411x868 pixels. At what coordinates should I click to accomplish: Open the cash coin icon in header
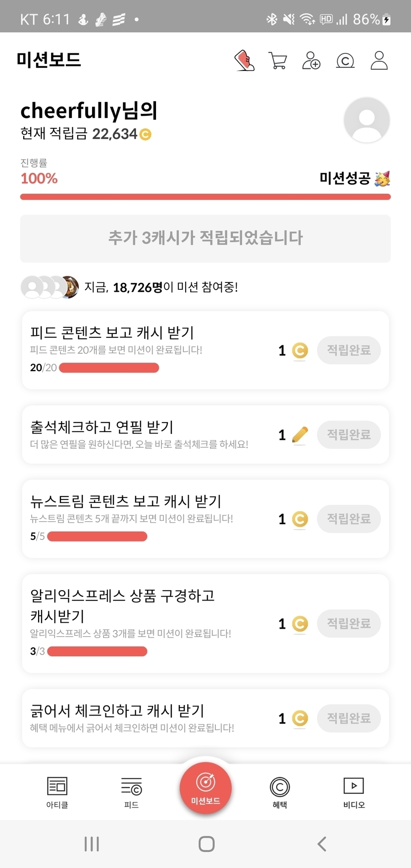(345, 61)
